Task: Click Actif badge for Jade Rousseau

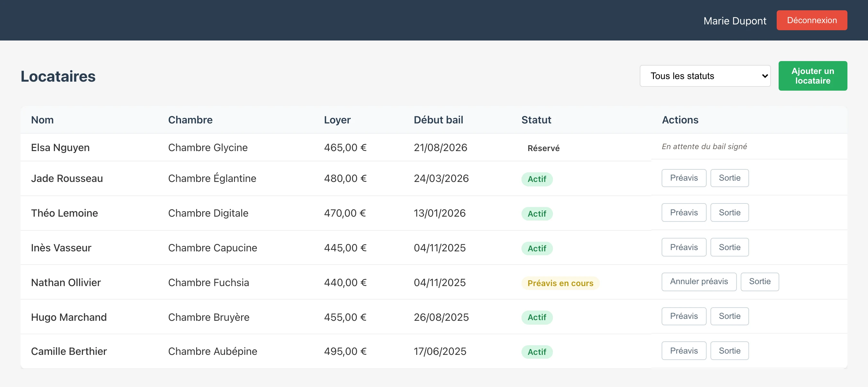Action: point(537,179)
